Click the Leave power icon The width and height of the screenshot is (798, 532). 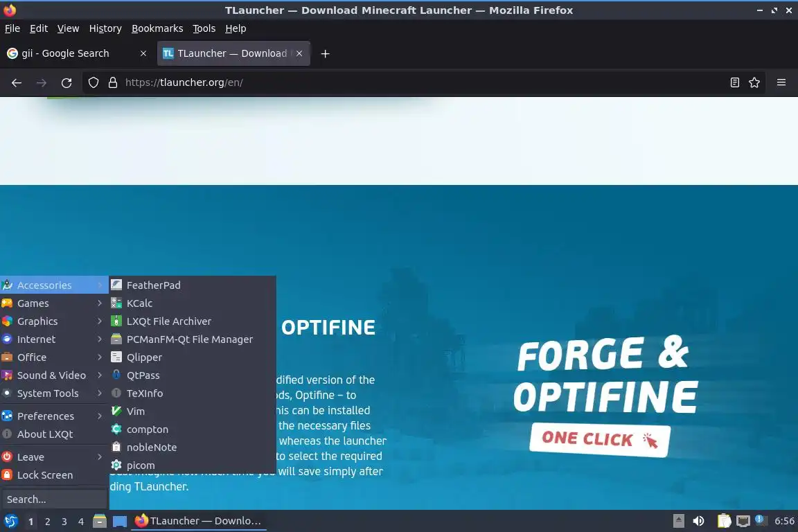(7, 457)
